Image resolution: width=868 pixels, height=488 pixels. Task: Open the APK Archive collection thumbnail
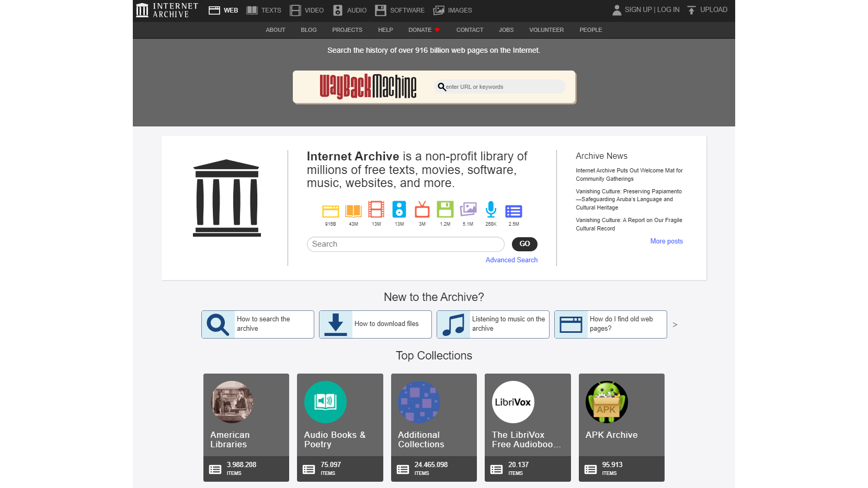[607, 402]
